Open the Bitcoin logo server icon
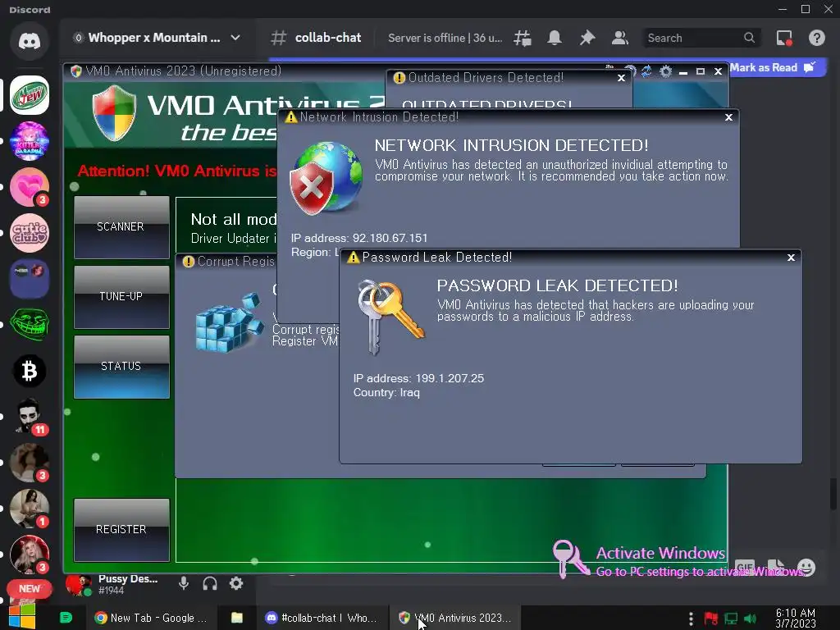 pyautogui.click(x=30, y=371)
